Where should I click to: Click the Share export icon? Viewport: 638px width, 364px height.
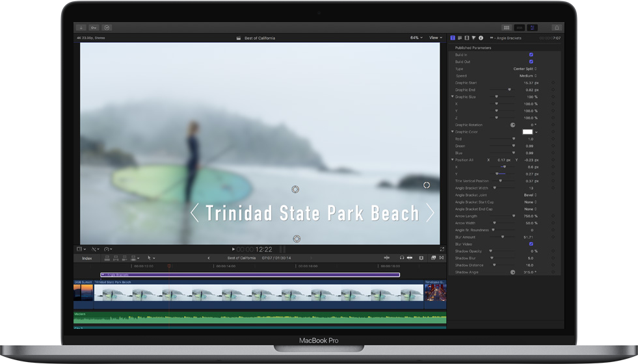pos(556,28)
